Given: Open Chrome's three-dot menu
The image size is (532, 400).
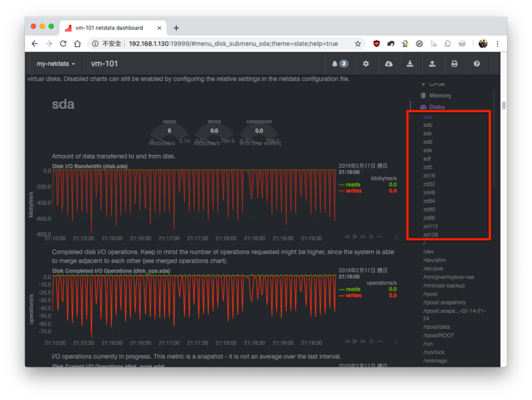Looking at the screenshot, I should (x=497, y=44).
